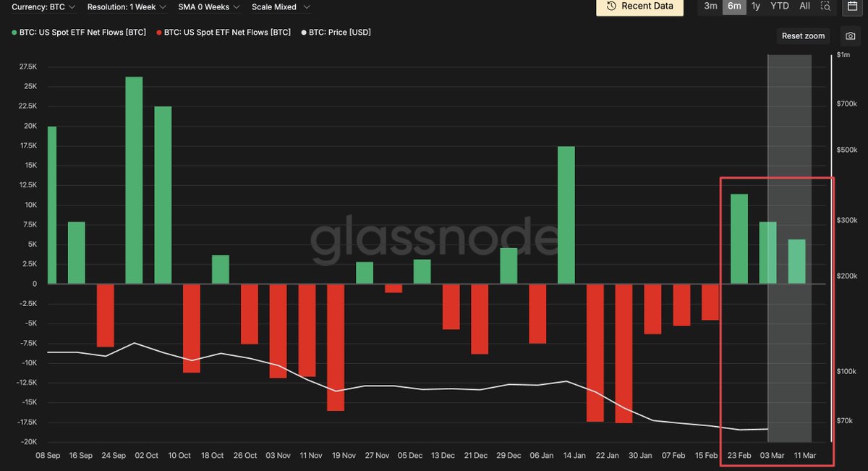The height and width of the screenshot is (471, 868).
Task: Click the 23 Feb date label
Action: pyautogui.click(x=739, y=456)
